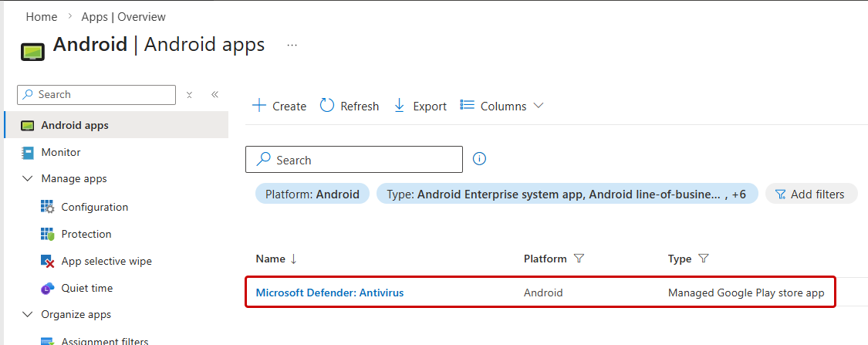Go to Home breadcrumb
Screen dimensions: 868x345
42,17
